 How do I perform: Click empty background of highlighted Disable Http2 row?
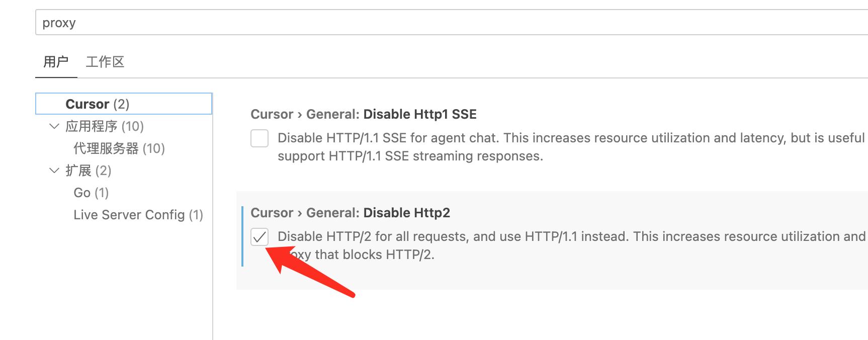pos(603,274)
